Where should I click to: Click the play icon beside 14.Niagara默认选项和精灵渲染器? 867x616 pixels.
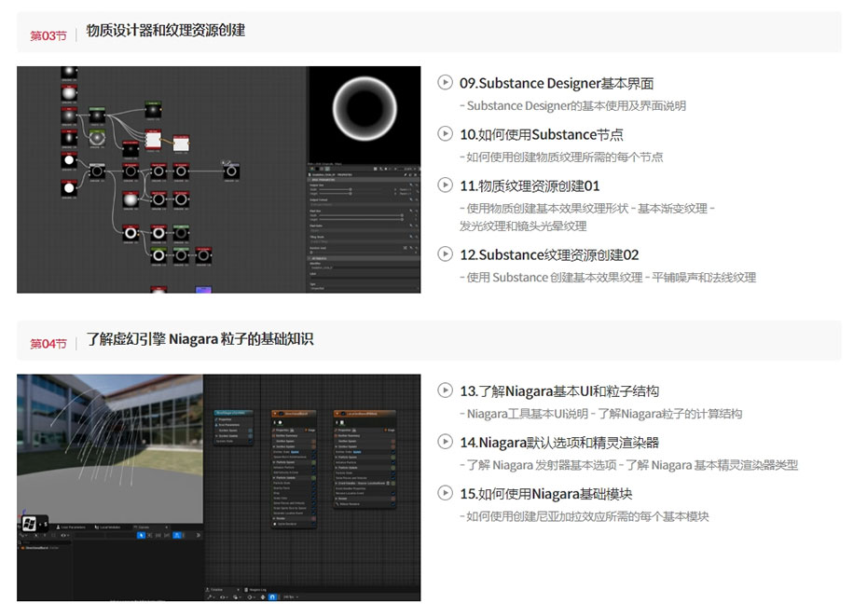click(x=445, y=442)
